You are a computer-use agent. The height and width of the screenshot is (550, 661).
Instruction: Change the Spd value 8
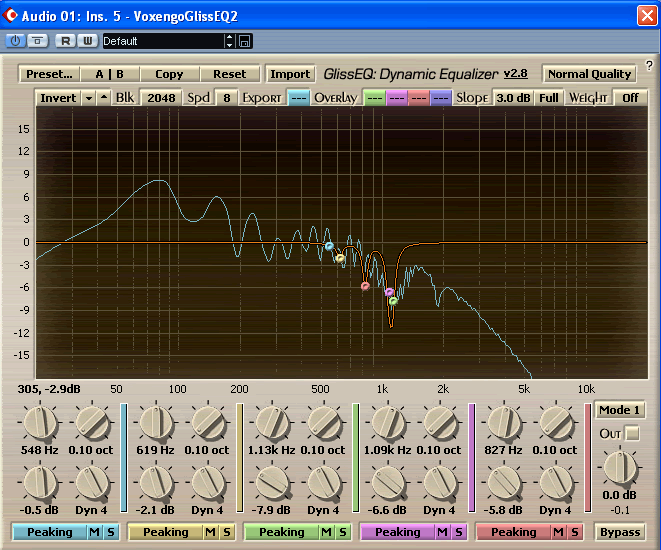(227, 98)
